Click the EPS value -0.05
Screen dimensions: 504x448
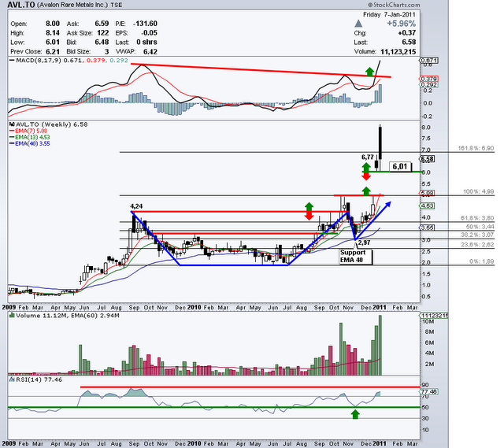click(x=149, y=33)
